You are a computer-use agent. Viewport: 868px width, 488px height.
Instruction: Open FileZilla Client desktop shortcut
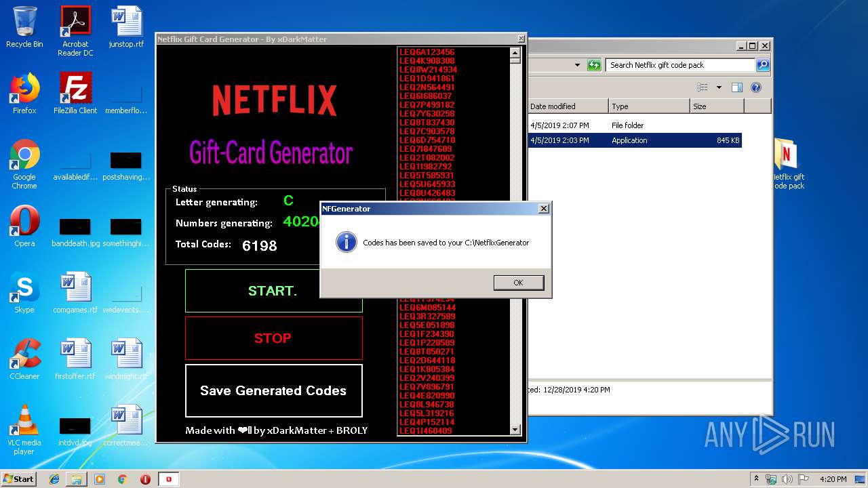tap(75, 94)
